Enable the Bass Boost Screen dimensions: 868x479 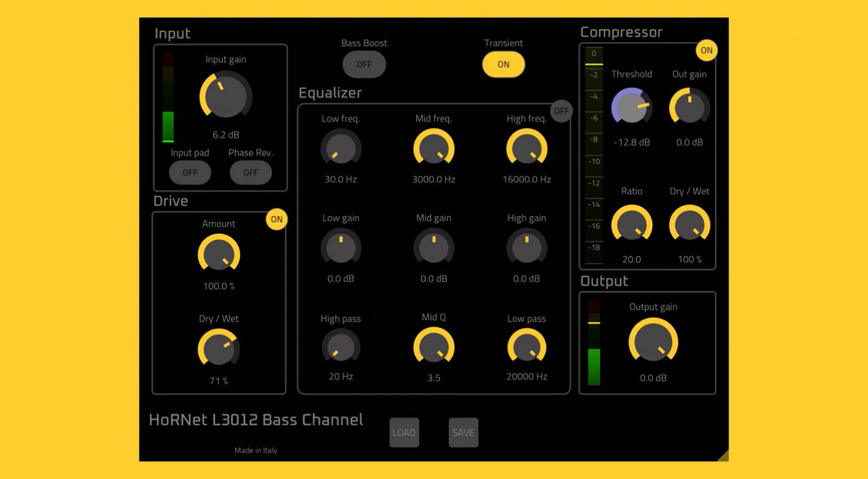coord(363,64)
